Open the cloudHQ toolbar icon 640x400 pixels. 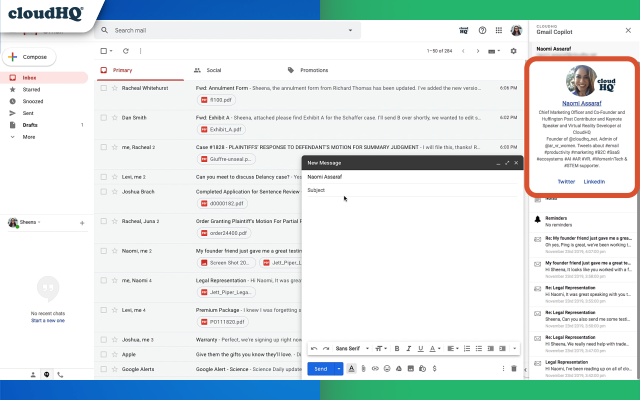464,30
